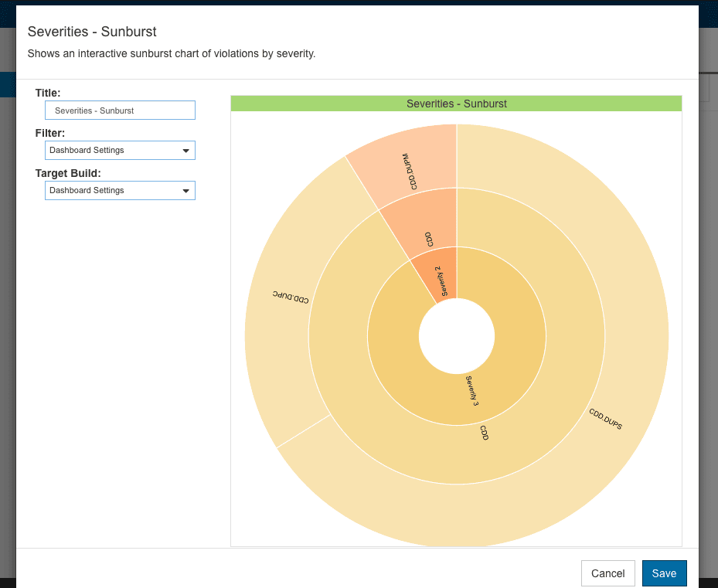Open the Filter dropdown
The width and height of the screenshot is (718, 588).
tap(120, 150)
